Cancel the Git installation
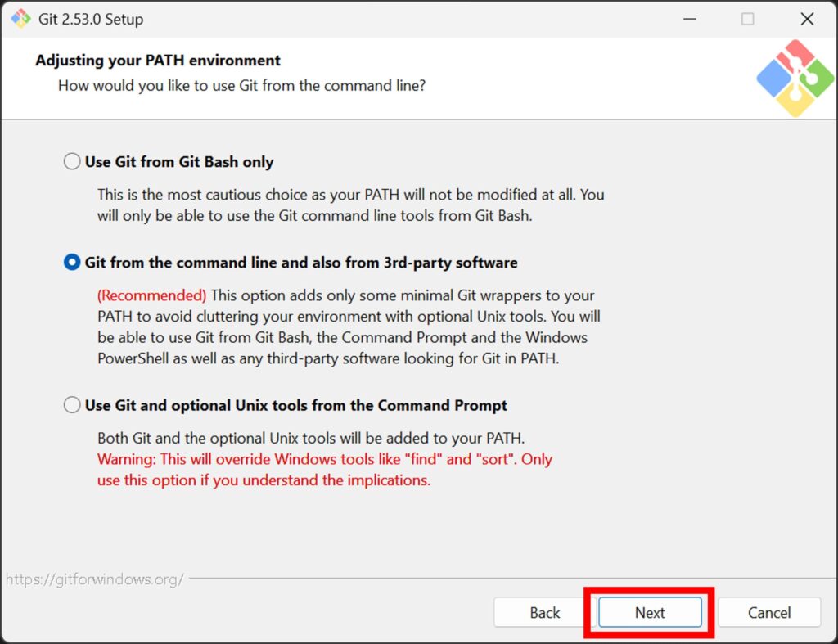Screen dimensions: 838x644 [769, 612]
